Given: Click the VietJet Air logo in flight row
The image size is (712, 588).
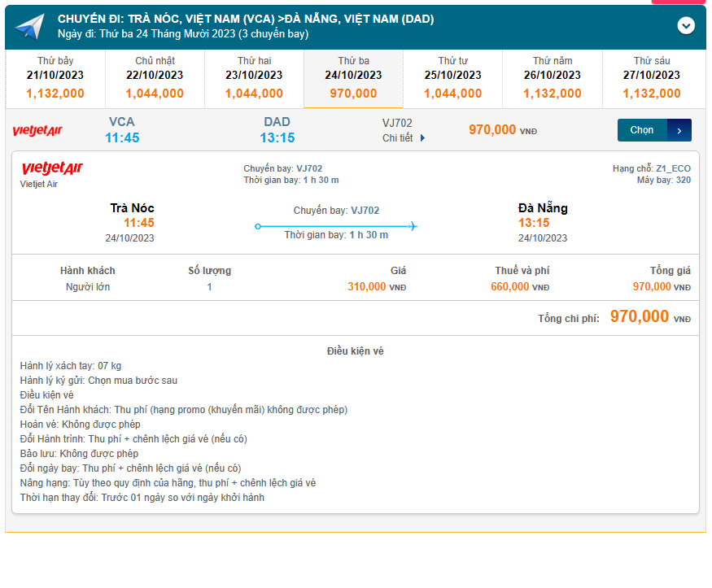Looking at the screenshot, I should pyautogui.click(x=37, y=131).
